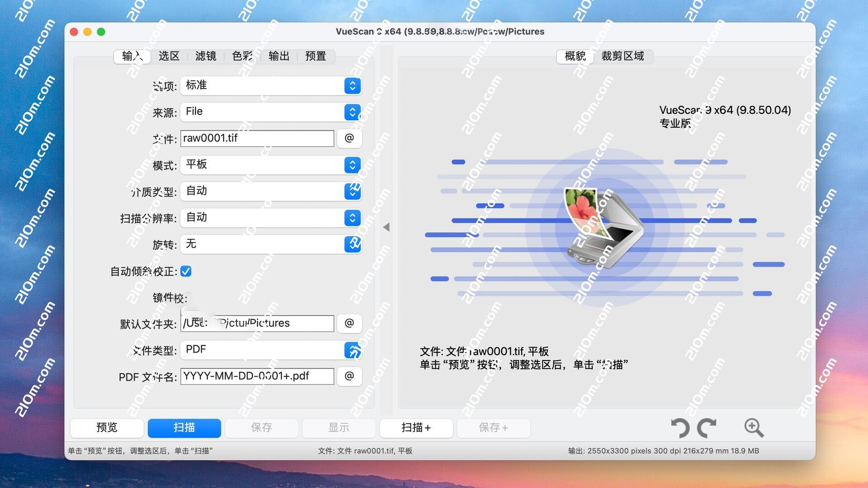Open the 输出 tab
This screenshot has height=488, width=868.
tap(279, 56)
